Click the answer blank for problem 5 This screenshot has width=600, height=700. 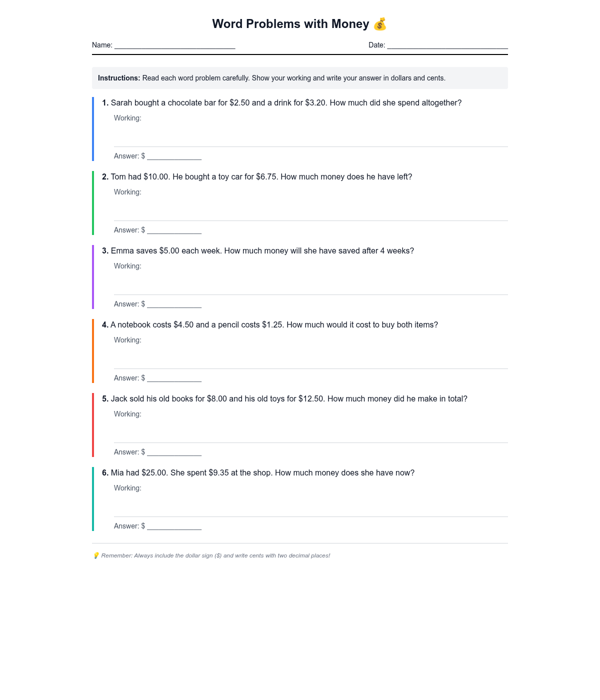[x=174, y=452]
